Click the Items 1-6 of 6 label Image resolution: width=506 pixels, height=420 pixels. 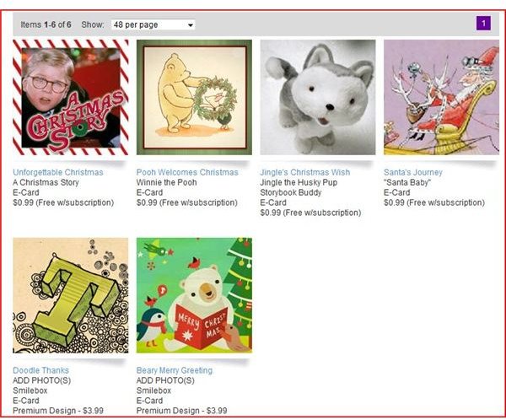46,24
